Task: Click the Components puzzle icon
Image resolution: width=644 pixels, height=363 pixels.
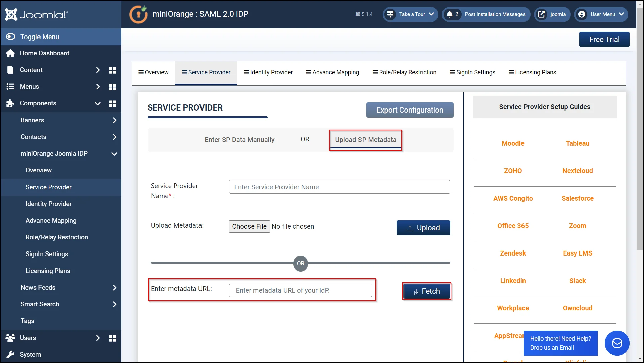Action: (x=10, y=103)
